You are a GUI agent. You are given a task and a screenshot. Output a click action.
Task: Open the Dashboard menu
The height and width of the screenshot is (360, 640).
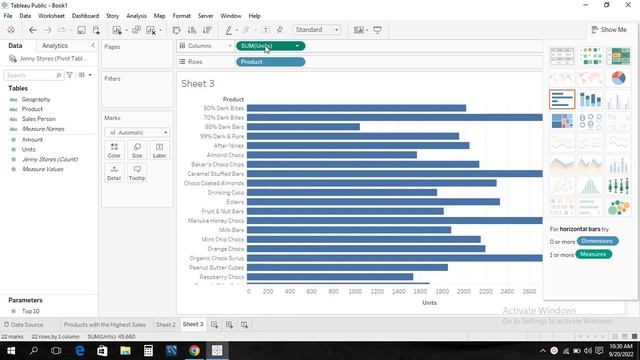[85, 16]
